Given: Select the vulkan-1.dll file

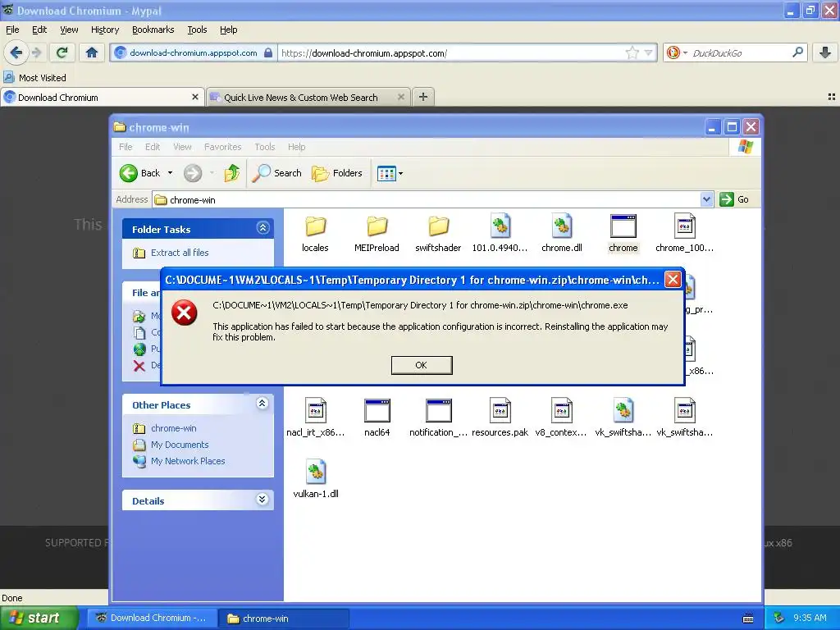Looking at the screenshot, I should [316, 479].
